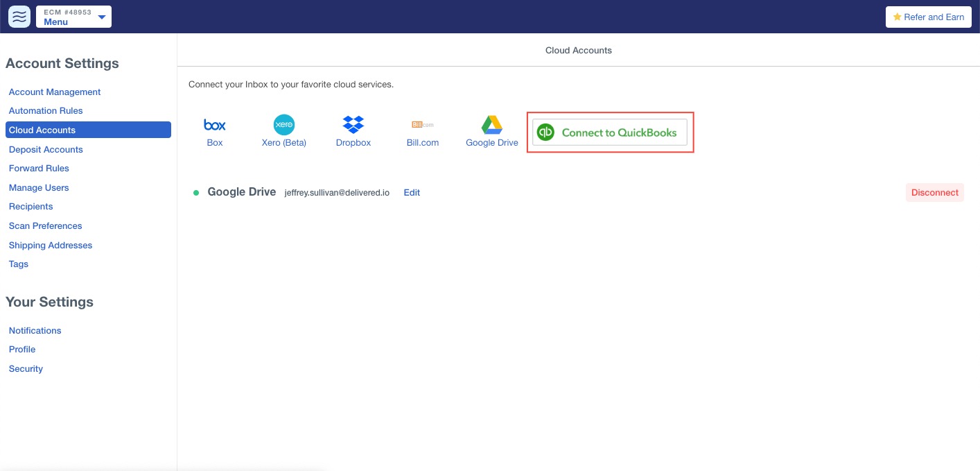
Task: Click the green QuickBooks qb logo
Action: pyautogui.click(x=546, y=132)
